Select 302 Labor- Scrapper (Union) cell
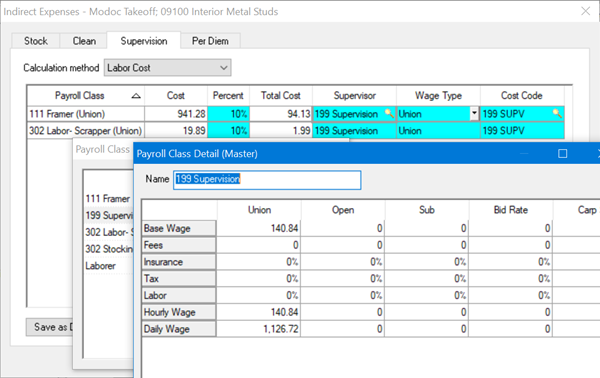The height and width of the screenshot is (378, 600). coord(86,131)
